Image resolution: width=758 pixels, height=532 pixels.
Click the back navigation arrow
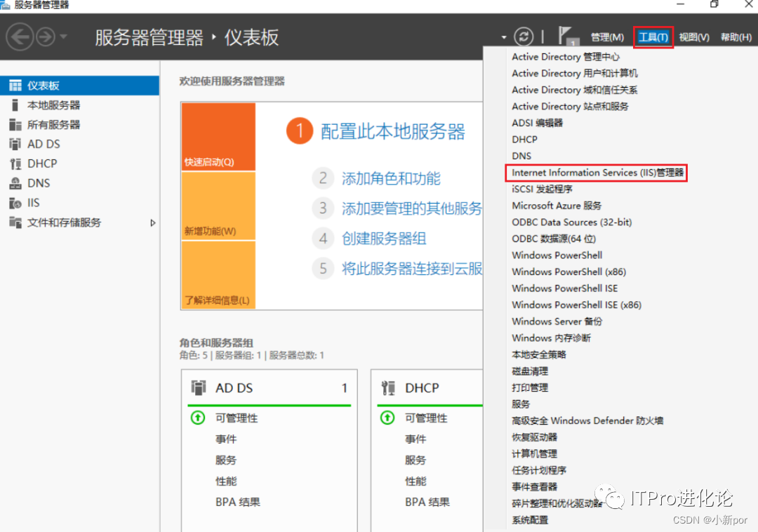20,36
